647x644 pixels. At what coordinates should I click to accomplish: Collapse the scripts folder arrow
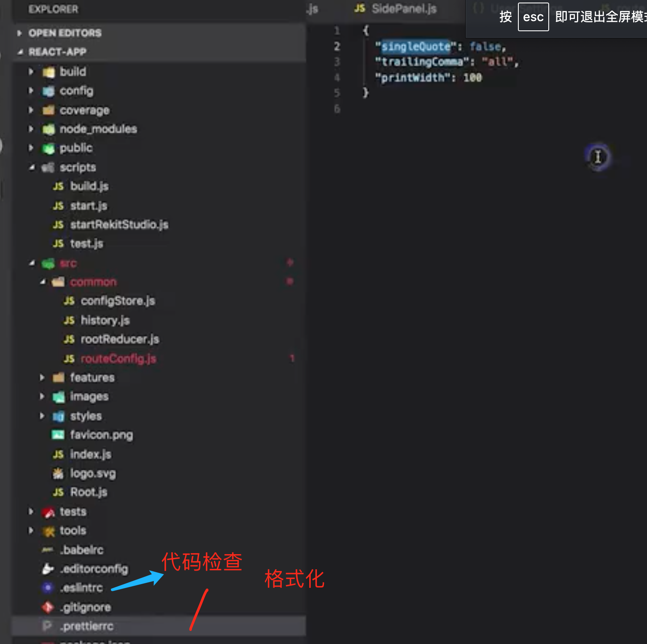32,167
